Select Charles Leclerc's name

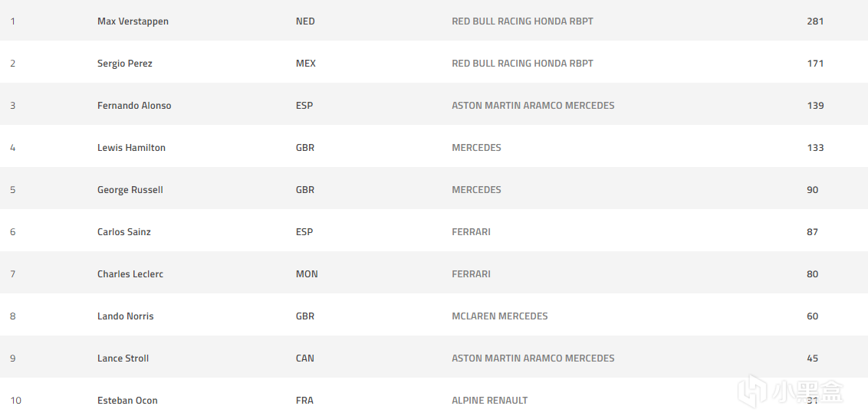pyautogui.click(x=130, y=274)
